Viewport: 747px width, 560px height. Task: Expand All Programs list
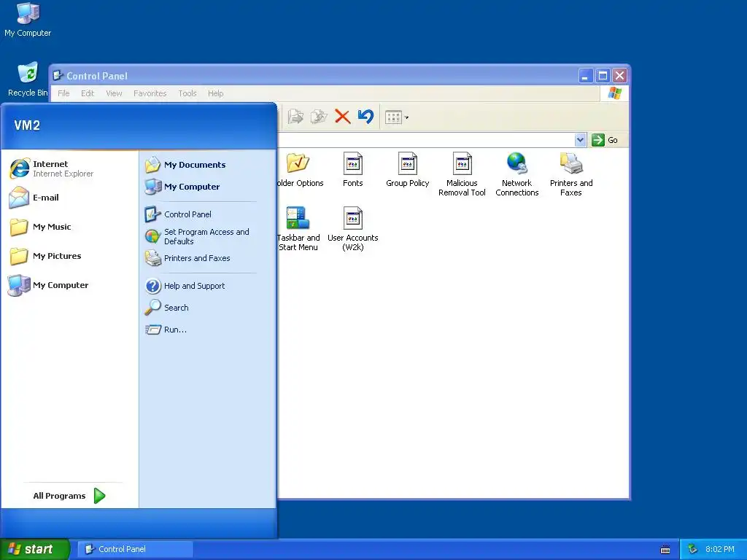tap(69, 496)
